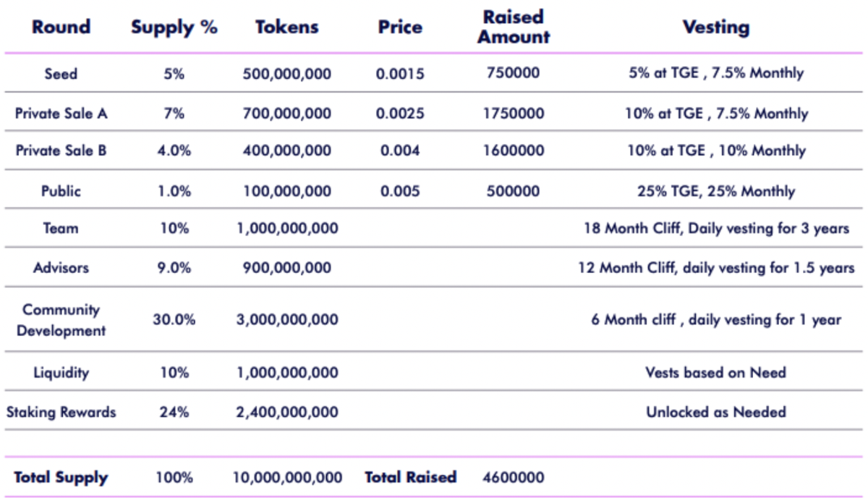This screenshot has height=498, width=868.
Task: Select the Total Supply label
Action: pos(61,478)
